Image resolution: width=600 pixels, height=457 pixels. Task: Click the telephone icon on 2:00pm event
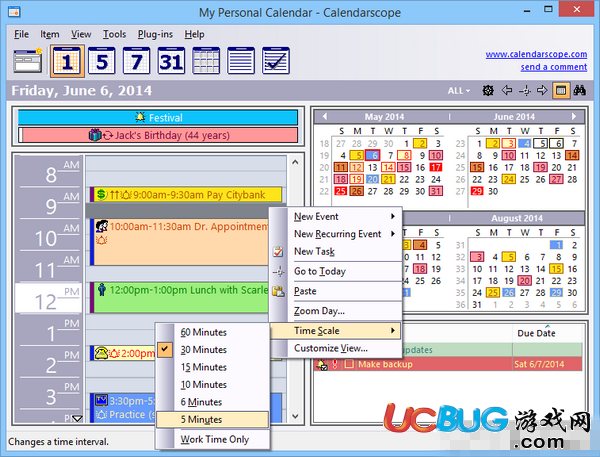pos(101,353)
